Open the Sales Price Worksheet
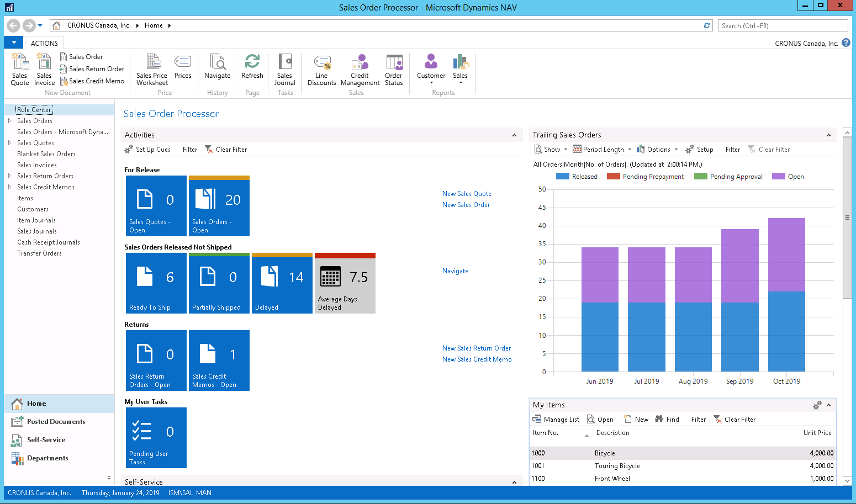Image resolution: width=856 pixels, height=504 pixels. click(x=152, y=70)
